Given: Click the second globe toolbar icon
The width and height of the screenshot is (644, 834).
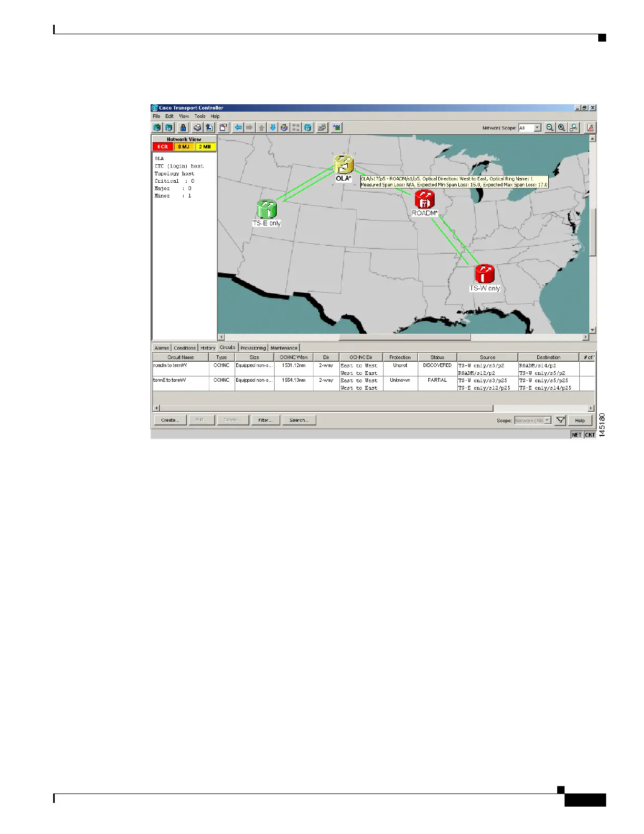Looking at the screenshot, I should [169, 127].
